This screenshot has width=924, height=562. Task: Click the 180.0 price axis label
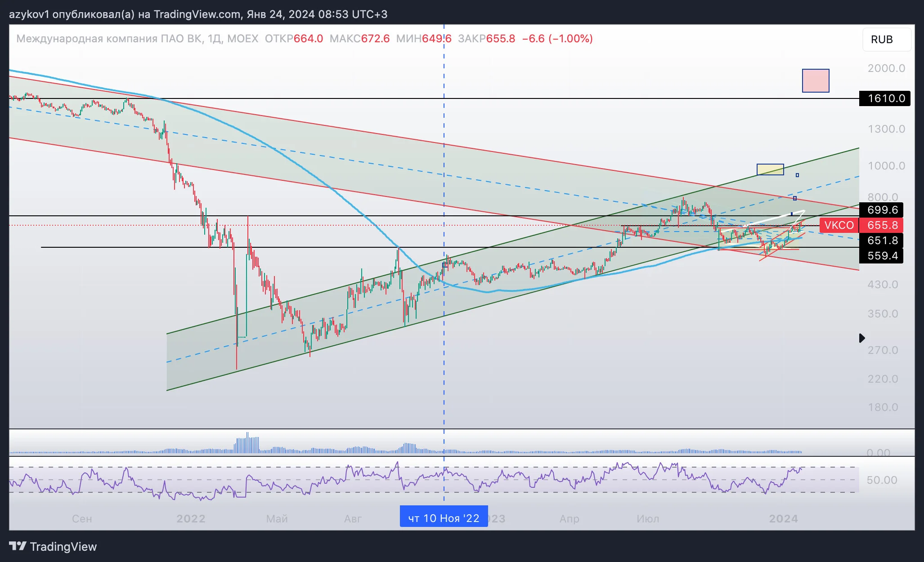point(883,407)
